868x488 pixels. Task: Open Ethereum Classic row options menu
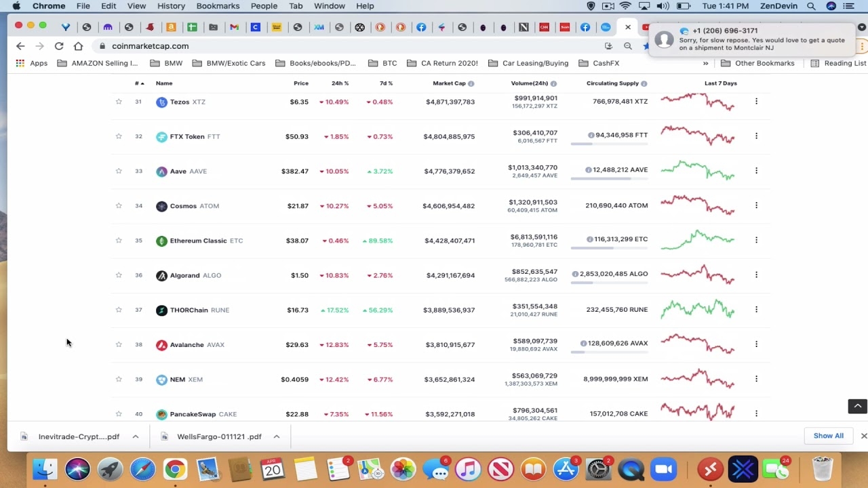tap(756, 240)
